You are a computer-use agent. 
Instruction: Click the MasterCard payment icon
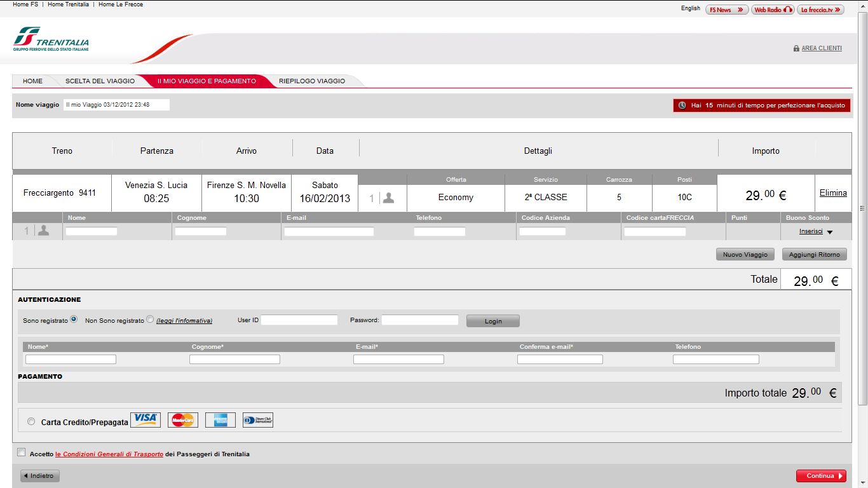[183, 420]
